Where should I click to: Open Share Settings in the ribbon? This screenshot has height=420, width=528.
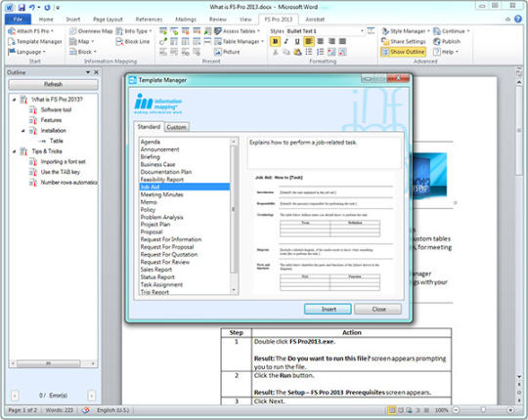[404, 41]
